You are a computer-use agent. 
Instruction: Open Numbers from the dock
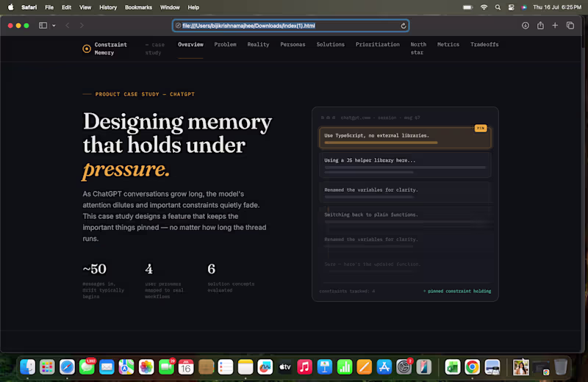344,367
